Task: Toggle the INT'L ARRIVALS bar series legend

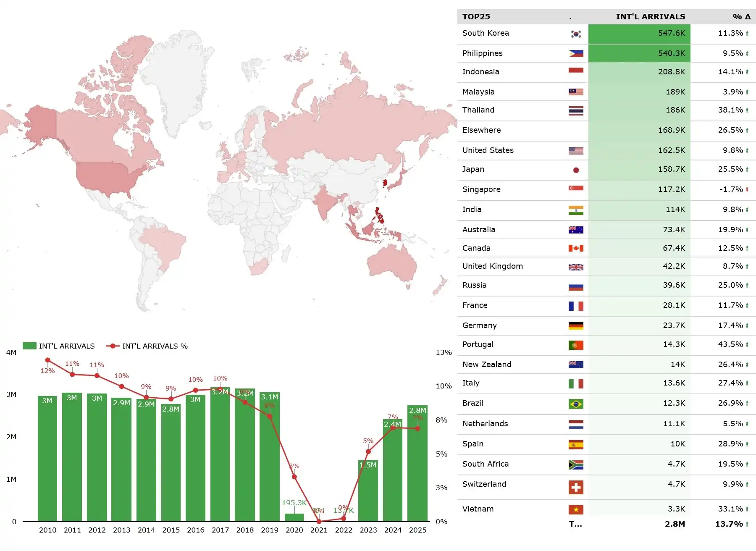Action: point(59,346)
